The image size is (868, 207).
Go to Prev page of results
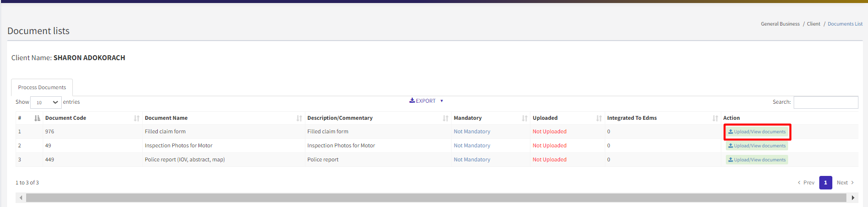tap(806, 182)
